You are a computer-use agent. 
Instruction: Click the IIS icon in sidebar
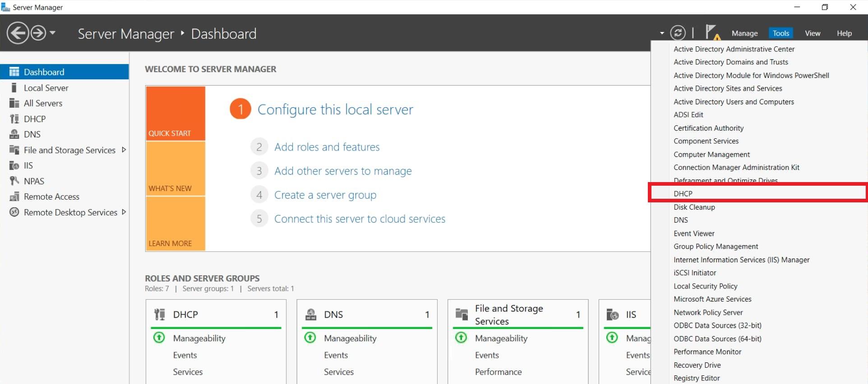(14, 165)
